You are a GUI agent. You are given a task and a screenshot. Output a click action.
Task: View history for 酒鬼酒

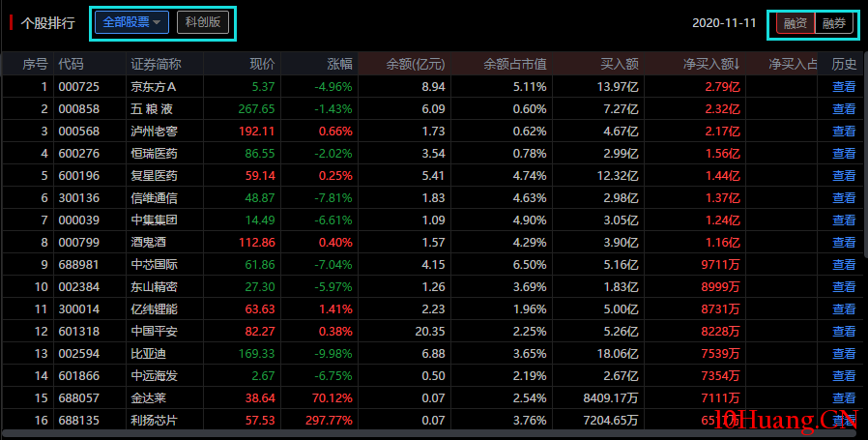(x=844, y=242)
